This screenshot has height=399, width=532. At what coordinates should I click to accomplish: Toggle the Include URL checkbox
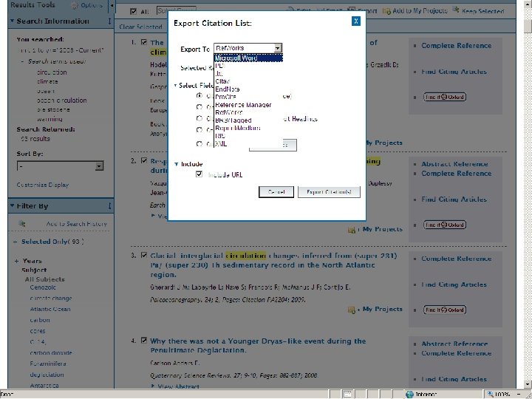point(199,174)
